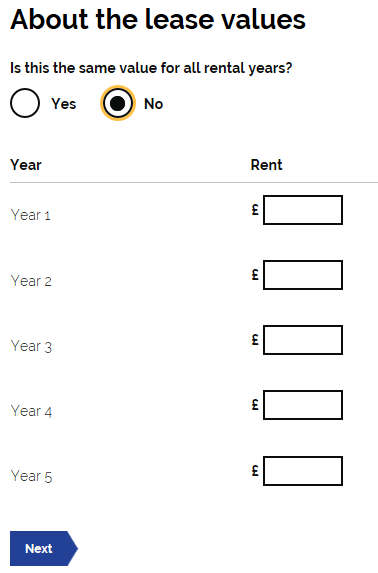The height and width of the screenshot is (573, 378).
Task: Click the 'Year 1' row label
Action: 30,215
